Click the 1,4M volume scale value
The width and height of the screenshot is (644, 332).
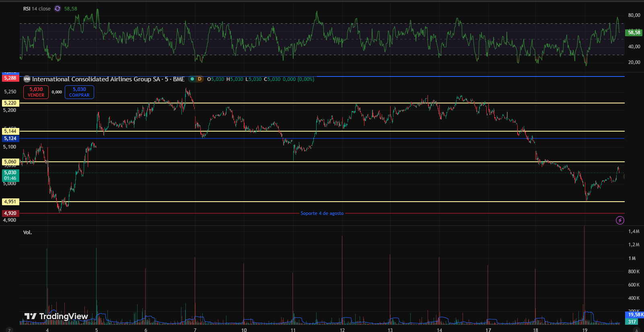(634, 231)
